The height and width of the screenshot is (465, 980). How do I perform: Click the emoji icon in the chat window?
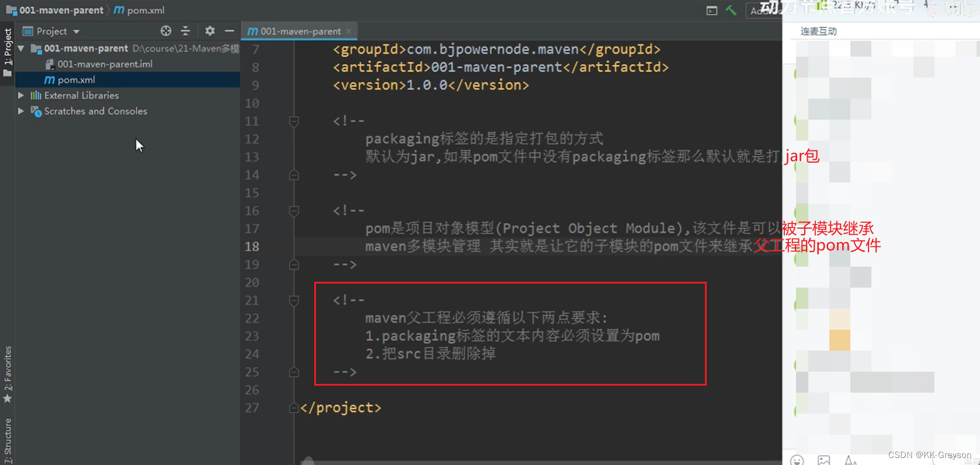coord(797,460)
